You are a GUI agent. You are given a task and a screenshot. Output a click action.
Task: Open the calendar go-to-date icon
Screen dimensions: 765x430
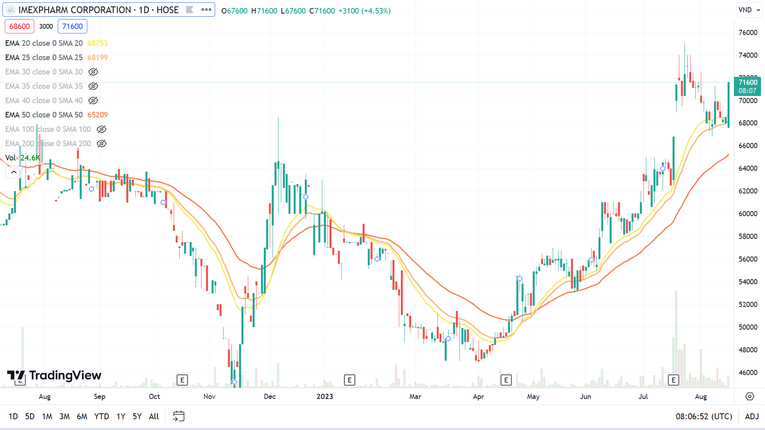(179, 416)
